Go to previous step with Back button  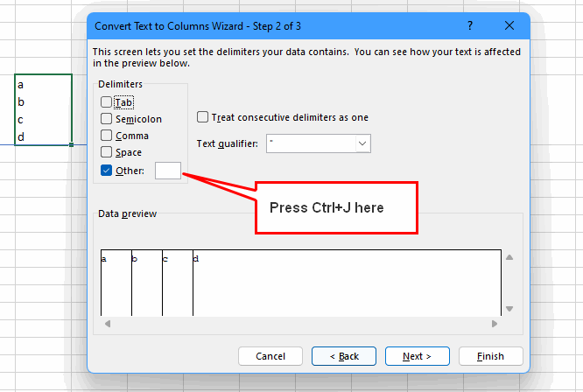coord(344,356)
